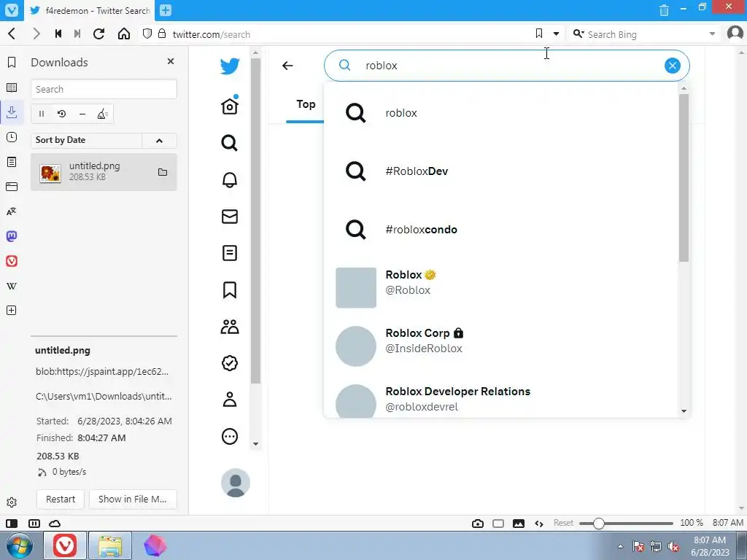
Task: Open folder for untitled.png download
Action: click(x=163, y=172)
